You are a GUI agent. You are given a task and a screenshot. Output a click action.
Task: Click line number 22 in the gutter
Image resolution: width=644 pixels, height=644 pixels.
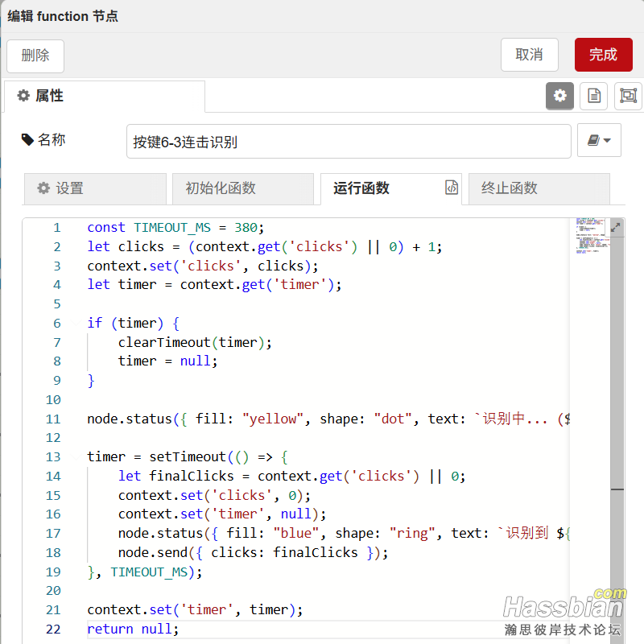53,630
